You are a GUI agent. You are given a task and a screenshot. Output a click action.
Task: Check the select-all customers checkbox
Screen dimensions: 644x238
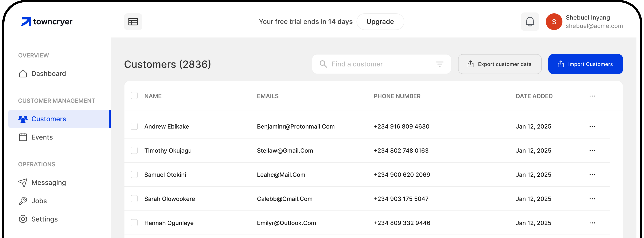134,96
